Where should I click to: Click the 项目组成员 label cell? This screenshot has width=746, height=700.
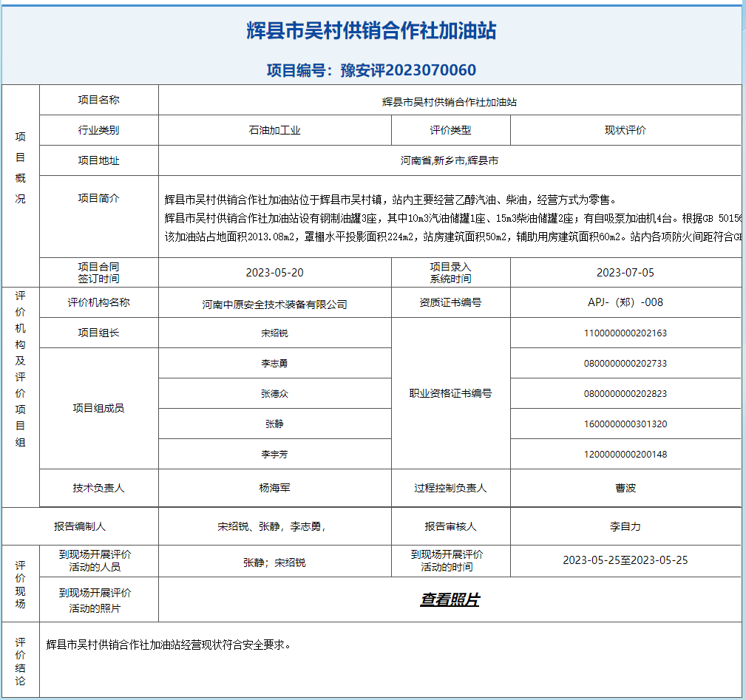coord(99,408)
